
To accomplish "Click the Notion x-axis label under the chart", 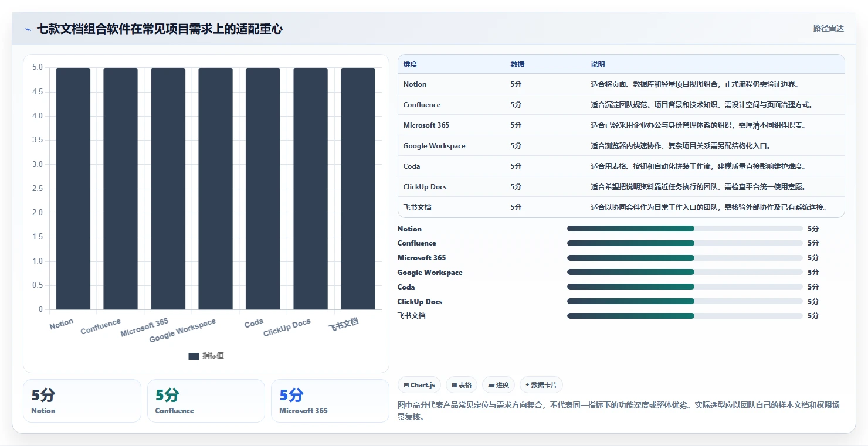I will [x=62, y=324].
